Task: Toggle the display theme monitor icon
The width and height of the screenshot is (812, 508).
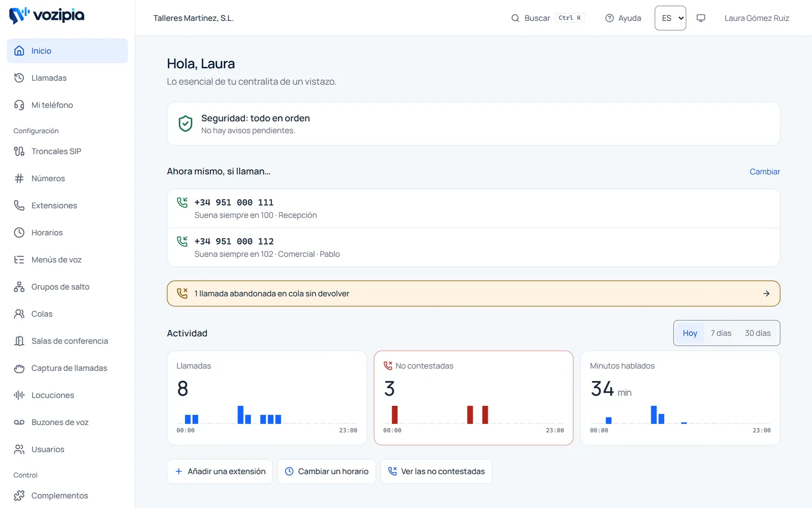Action: pos(701,18)
